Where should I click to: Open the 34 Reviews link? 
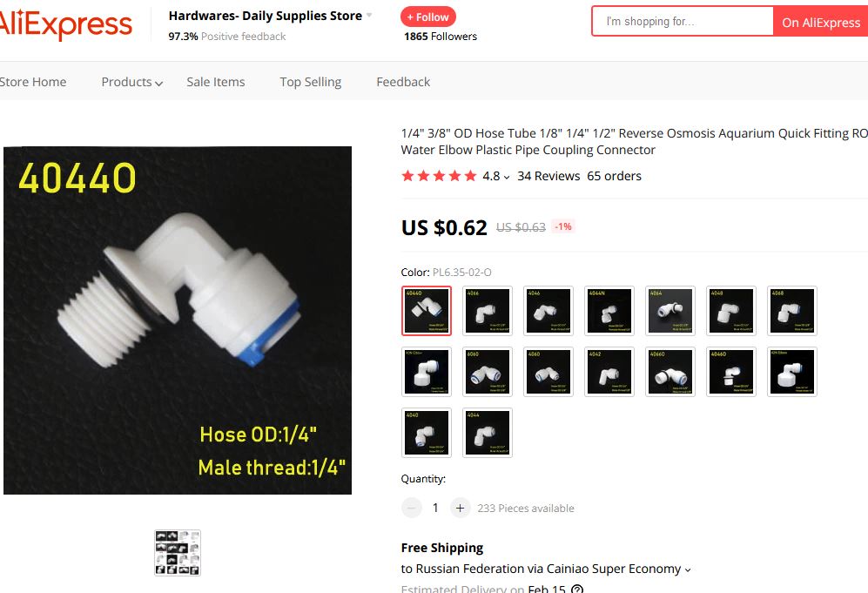coord(548,176)
